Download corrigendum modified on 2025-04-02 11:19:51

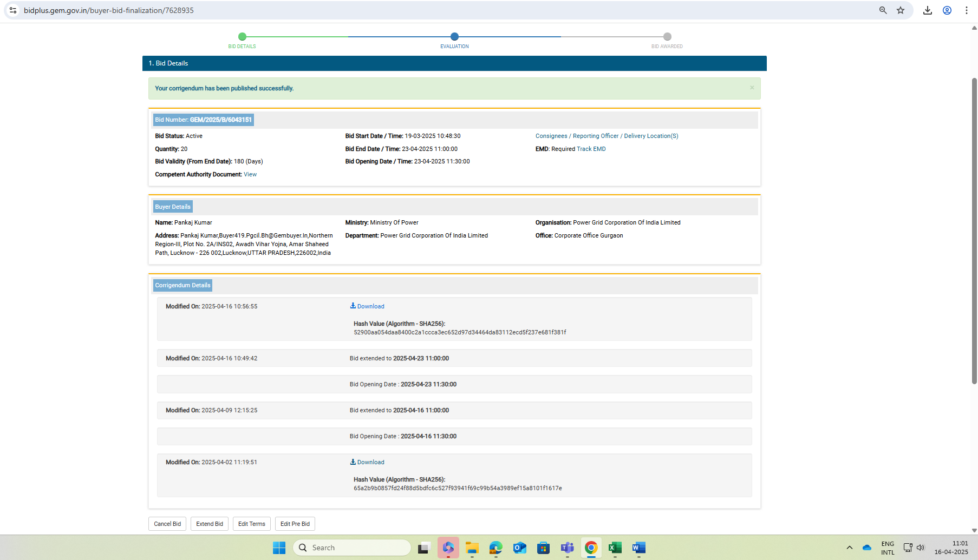click(x=367, y=462)
